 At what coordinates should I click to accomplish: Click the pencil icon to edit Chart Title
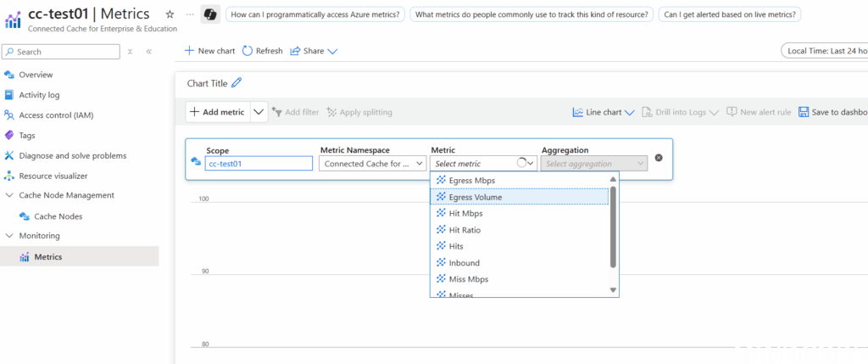pyautogui.click(x=236, y=82)
